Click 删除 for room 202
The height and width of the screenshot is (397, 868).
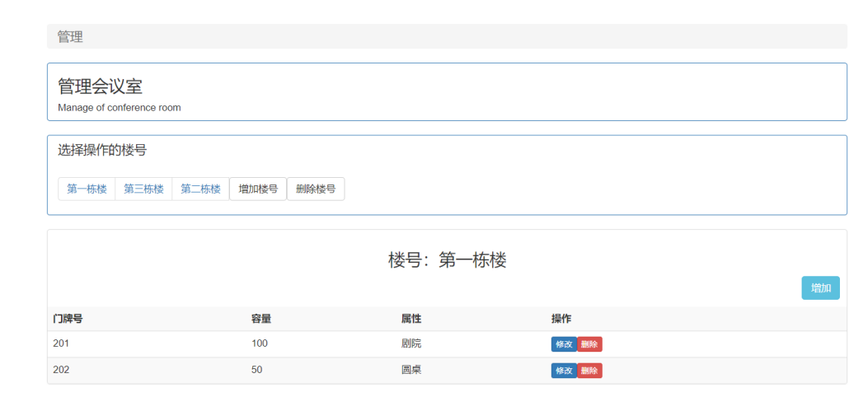click(589, 371)
